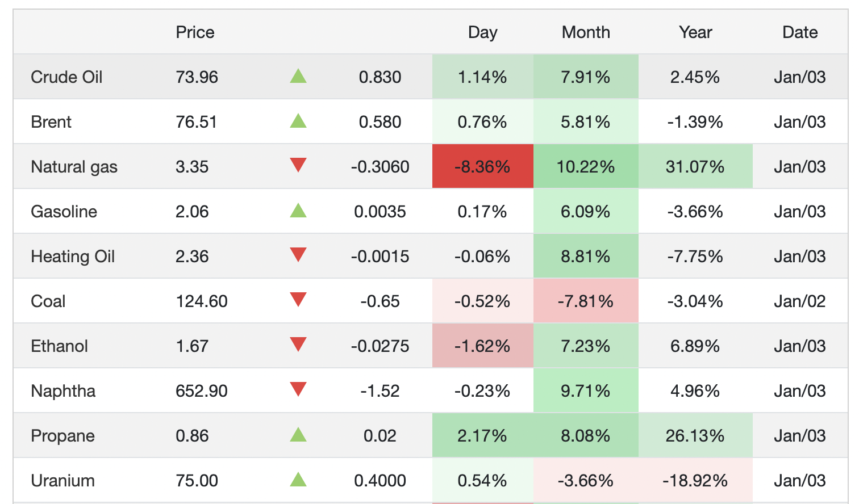
Task: Click the 9.71% month change for Naphtha
Action: pyautogui.click(x=586, y=390)
